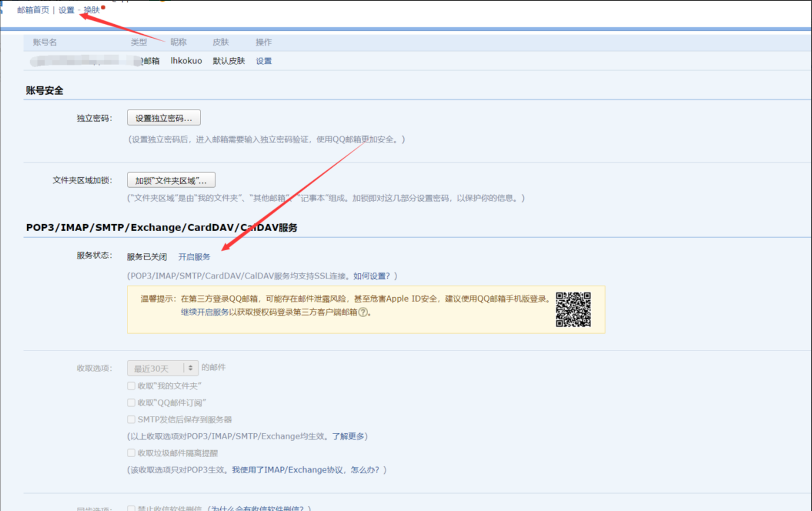
Task: Open the 邮箱首页 link
Action: [33, 10]
